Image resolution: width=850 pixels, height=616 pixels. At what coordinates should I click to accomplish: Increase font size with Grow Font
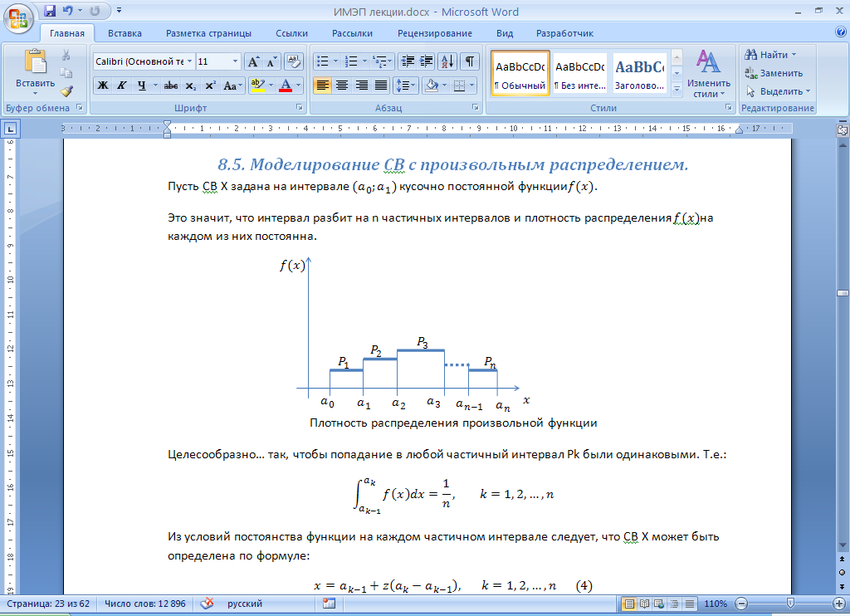(253, 61)
